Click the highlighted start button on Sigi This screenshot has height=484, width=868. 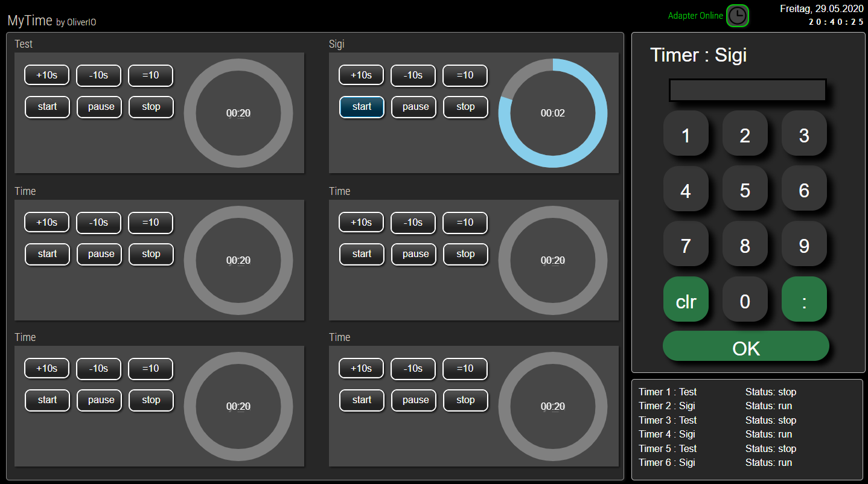tap(362, 107)
